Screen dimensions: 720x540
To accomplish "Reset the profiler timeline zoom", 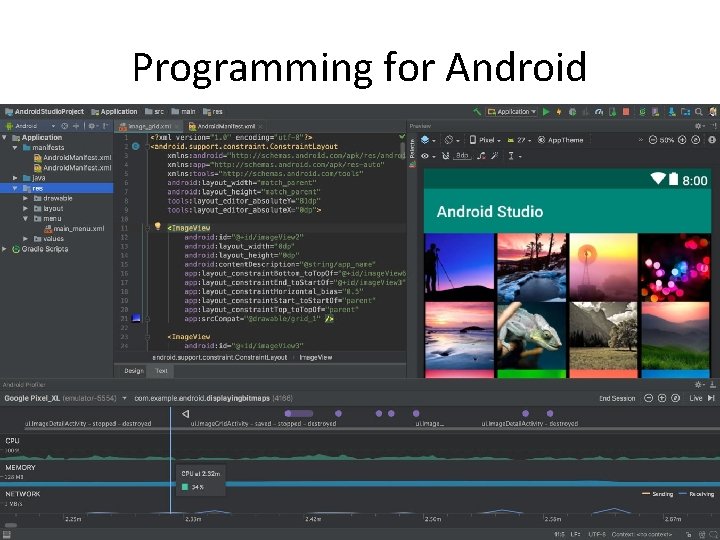I will tap(675, 398).
